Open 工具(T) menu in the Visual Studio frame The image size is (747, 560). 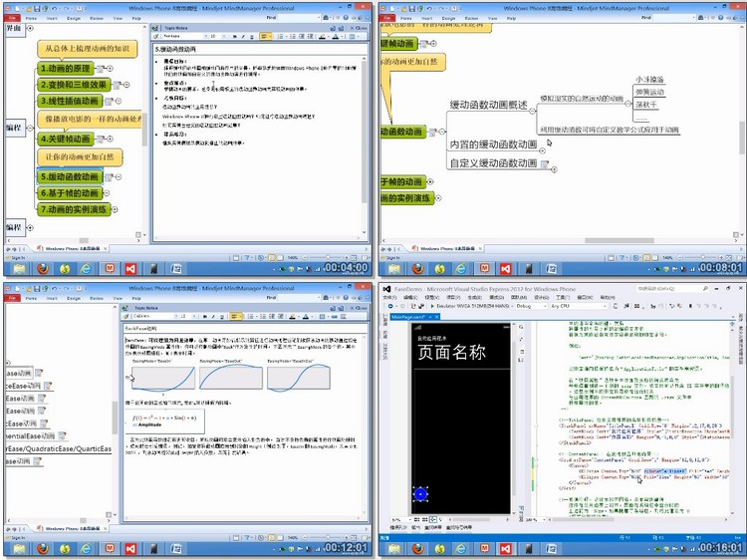coord(563,297)
